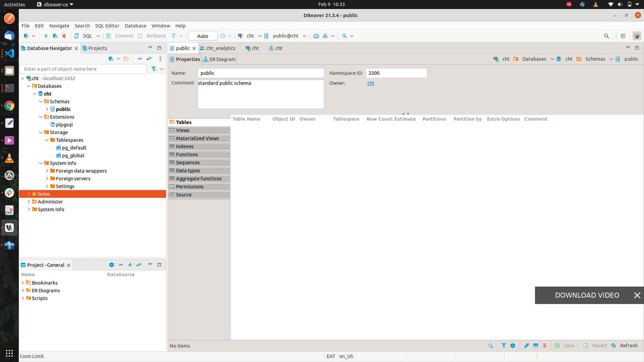Screen dimensions: 644x362
Task: Click the Comment text area
Action: tap(261, 94)
